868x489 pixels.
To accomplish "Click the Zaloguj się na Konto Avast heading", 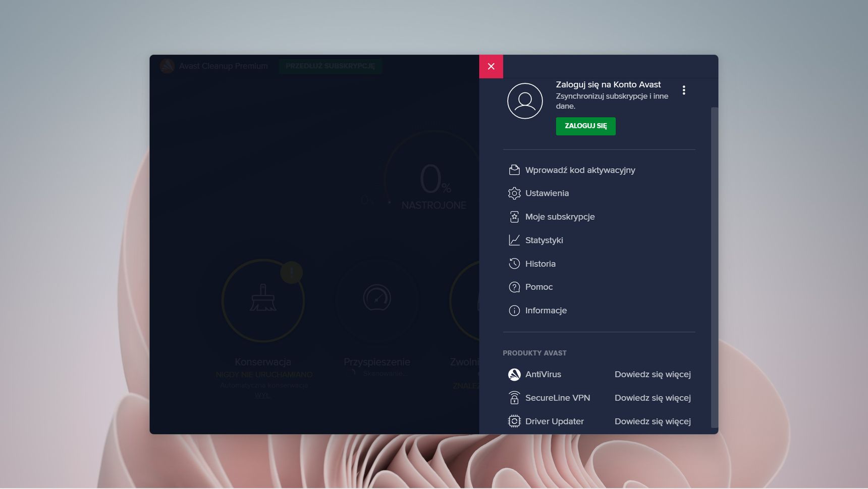I will pos(608,84).
